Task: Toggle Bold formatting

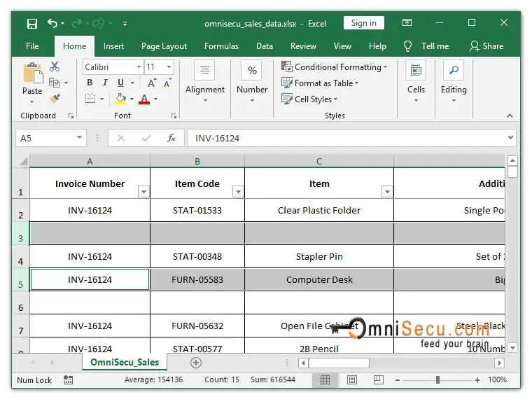Action: tap(90, 83)
